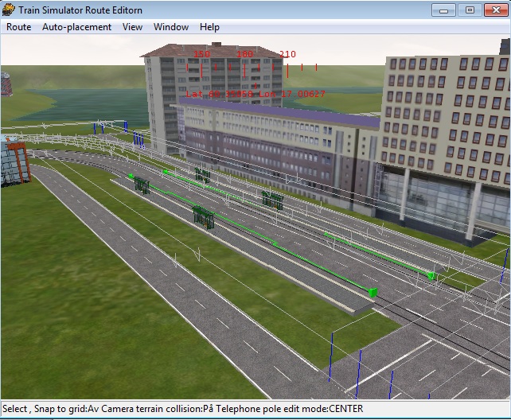511x420 pixels.
Task: Click the red Lat/Lon coordinate readout
Action: coord(255,94)
